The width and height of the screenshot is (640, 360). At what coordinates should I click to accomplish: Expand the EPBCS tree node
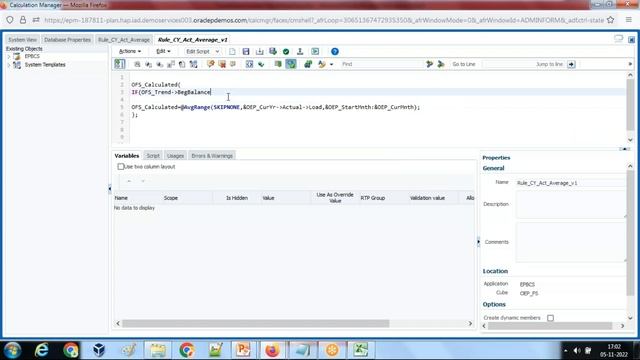point(9,56)
